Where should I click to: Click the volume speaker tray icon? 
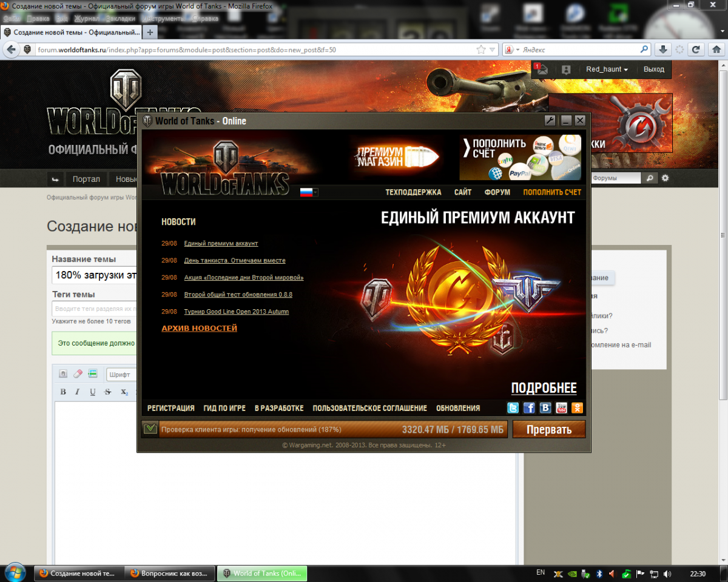pyautogui.click(x=667, y=574)
